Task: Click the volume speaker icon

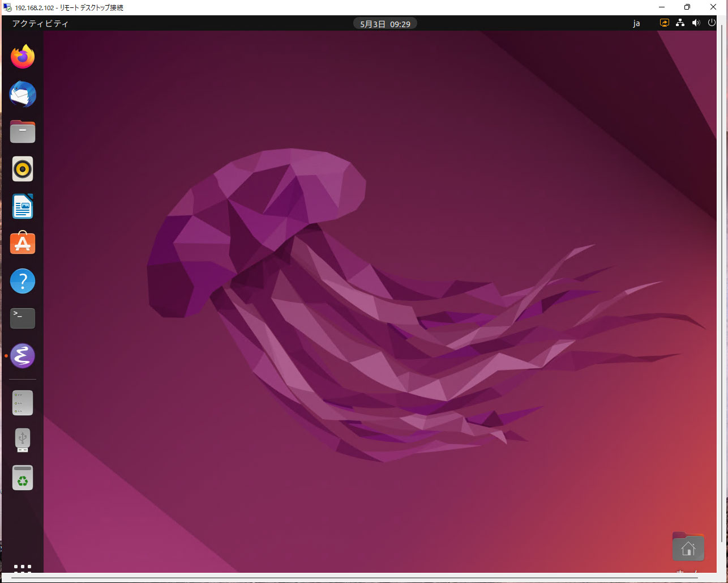Action: [x=696, y=23]
